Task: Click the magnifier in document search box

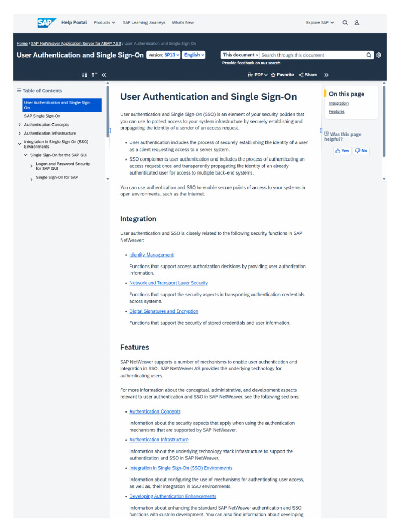Action: pyautogui.click(x=369, y=55)
